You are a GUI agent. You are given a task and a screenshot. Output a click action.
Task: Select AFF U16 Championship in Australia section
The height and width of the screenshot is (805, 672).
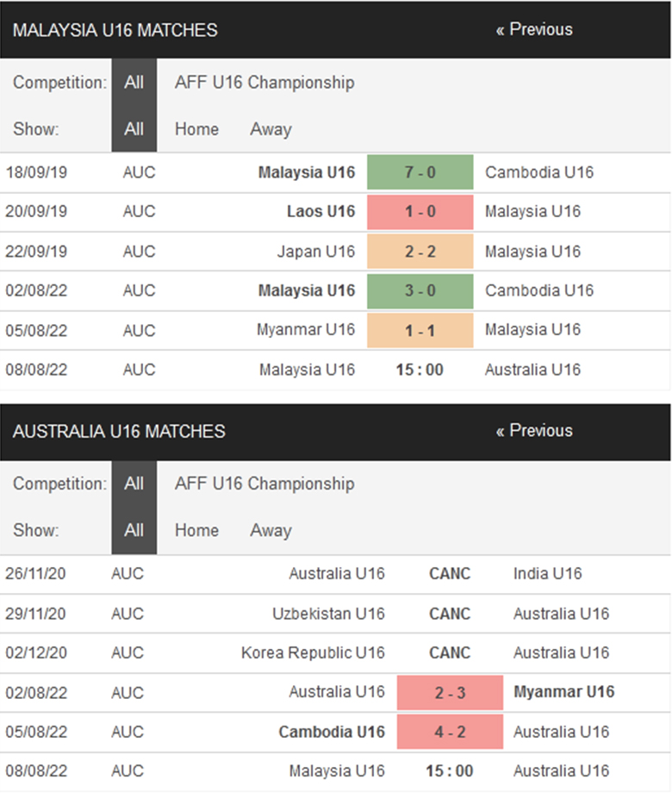pyautogui.click(x=264, y=484)
